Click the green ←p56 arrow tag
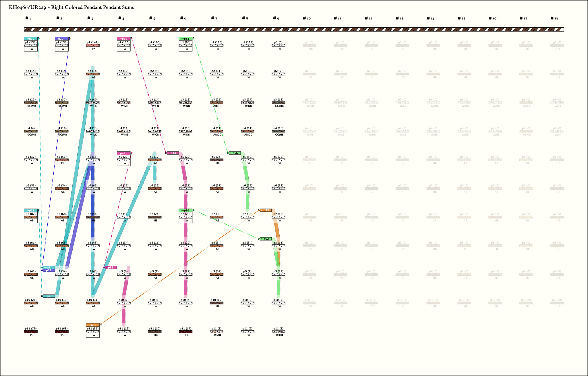 (x=235, y=153)
